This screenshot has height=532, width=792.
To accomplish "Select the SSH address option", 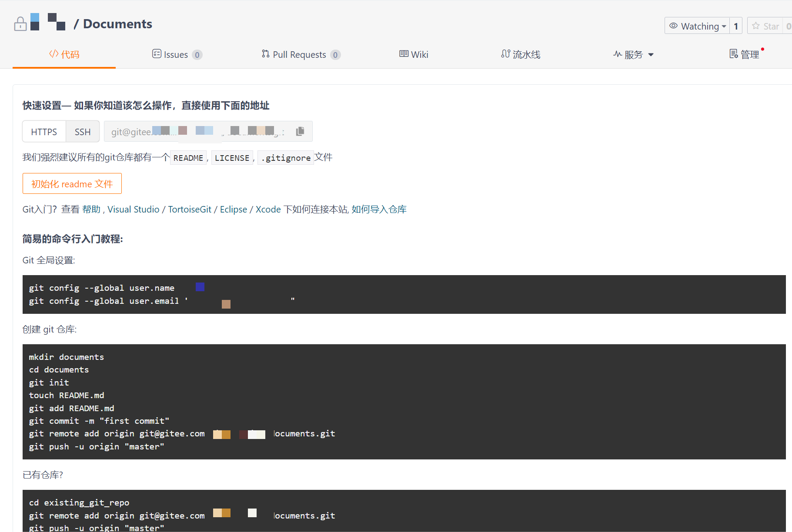I will tap(83, 132).
